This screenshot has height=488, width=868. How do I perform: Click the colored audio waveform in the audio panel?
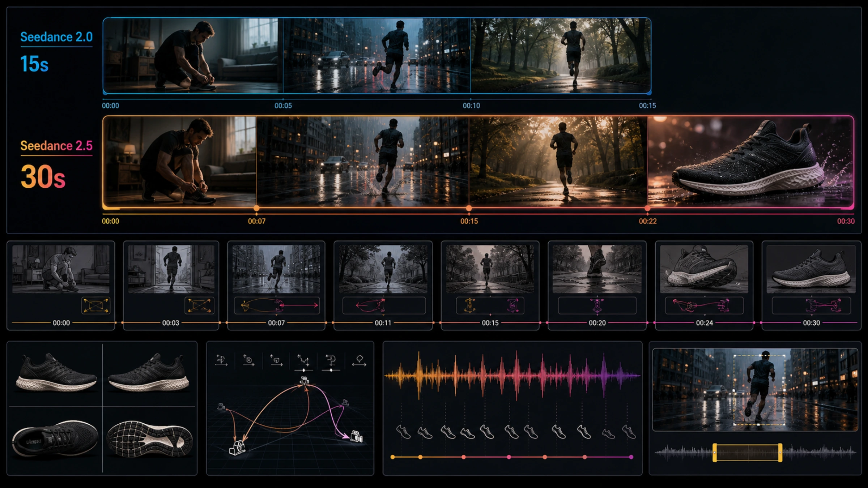512,376
